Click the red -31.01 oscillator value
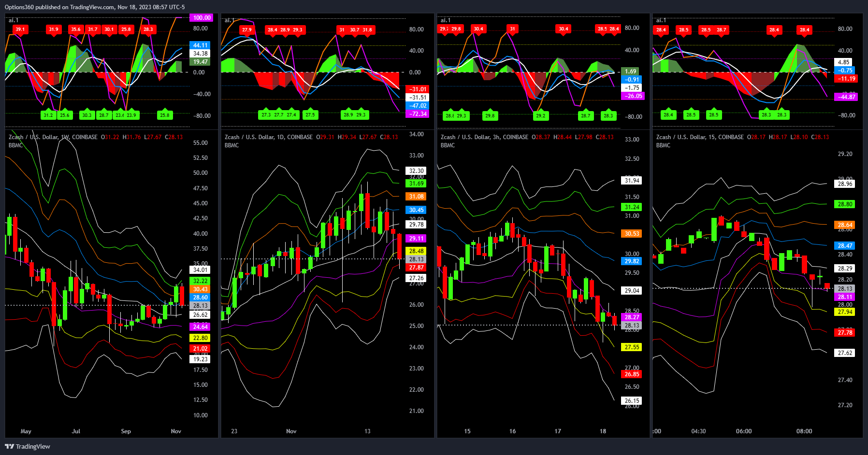This screenshot has height=455, width=868. pyautogui.click(x=418, y=89)
